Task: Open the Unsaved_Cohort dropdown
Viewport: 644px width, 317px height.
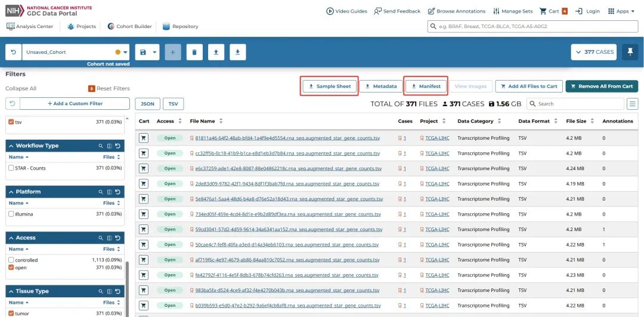Action: pyautogui.click(x=125, y=53)
